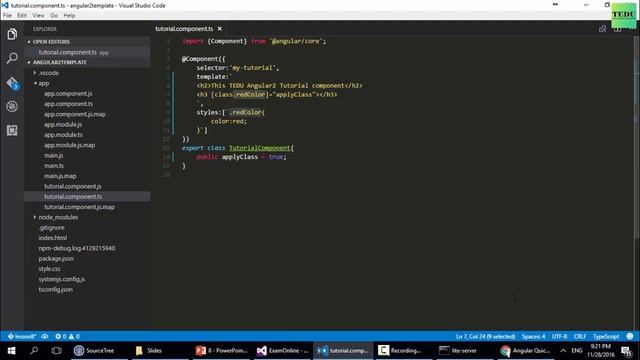
Task: Open app.module.ts in explorer
Action: (x=63, y=135)
